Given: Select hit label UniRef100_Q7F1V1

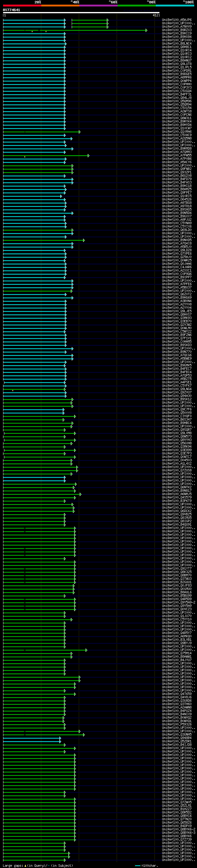Looking at the screenshot, I should click(x=177, y=338).
